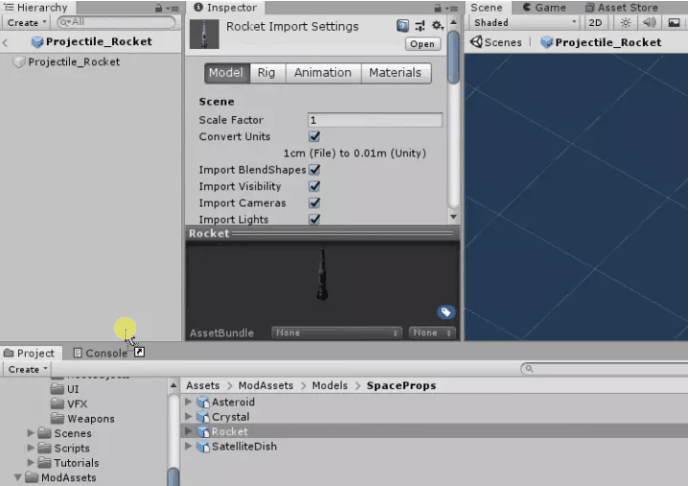Toggle Import Cameras checkbox
Viewport: 691px width, 486px height.
click(x=314, y=203)
